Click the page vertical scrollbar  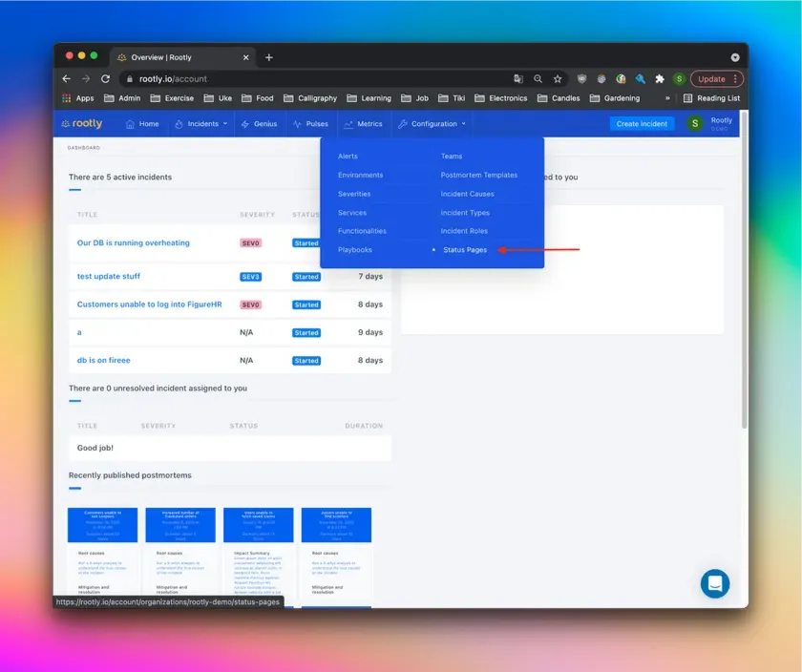[x=744, y=271]
